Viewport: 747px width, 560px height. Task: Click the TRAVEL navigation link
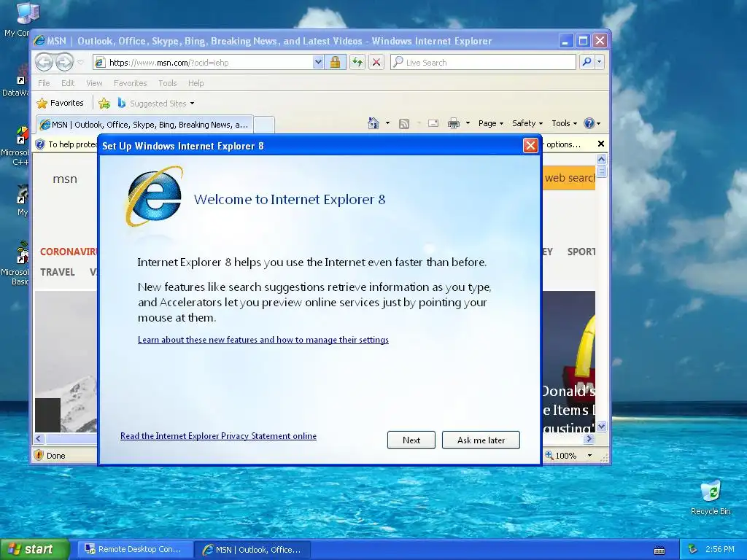pyautogui.click(x=57, y=272)
